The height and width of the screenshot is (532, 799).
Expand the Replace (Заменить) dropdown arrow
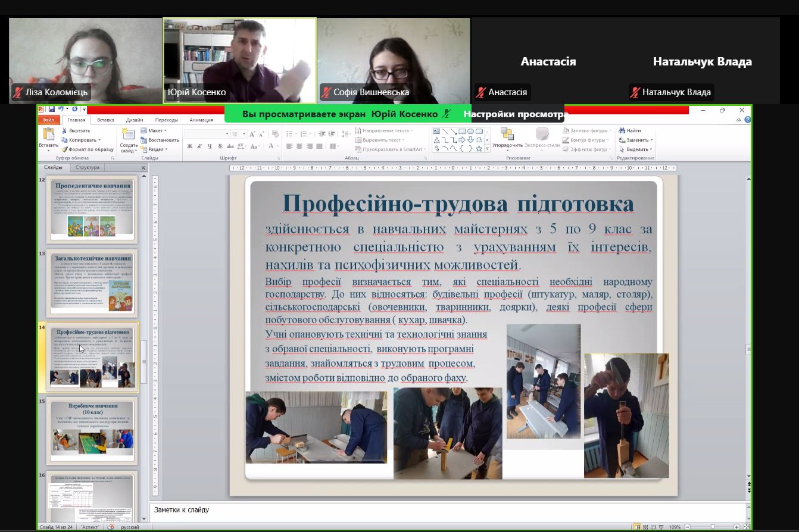pos(651,140)
